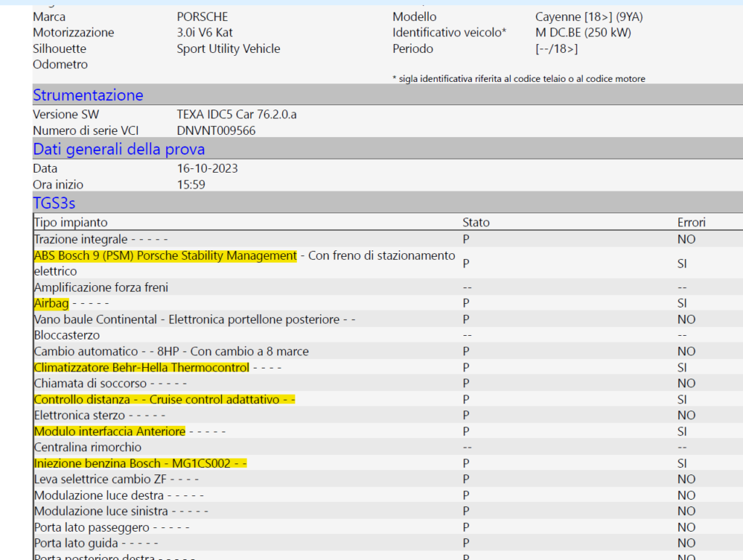
Task: Select the Climatizzatore Behr-Hella Thermocontrol entry
Action: pos(141,367)
